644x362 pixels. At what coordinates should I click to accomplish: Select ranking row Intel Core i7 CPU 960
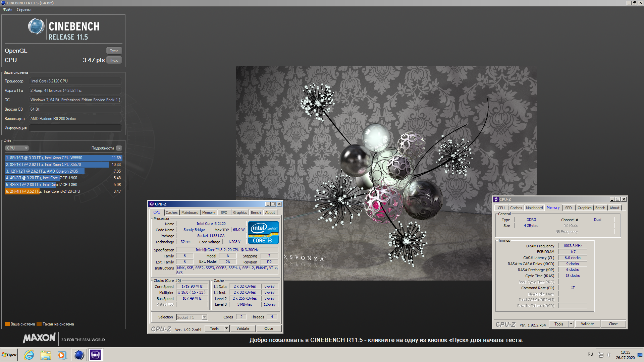coord(63,178)
